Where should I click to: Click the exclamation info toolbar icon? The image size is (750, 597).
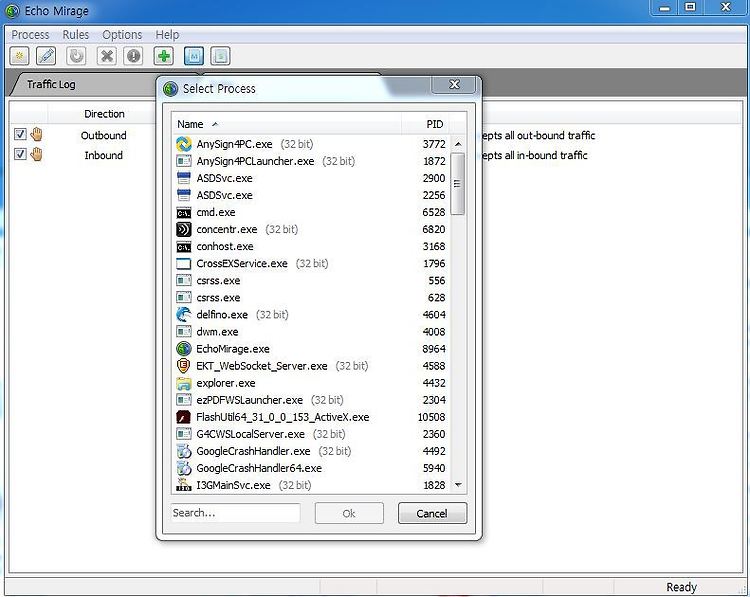(133, 56)
